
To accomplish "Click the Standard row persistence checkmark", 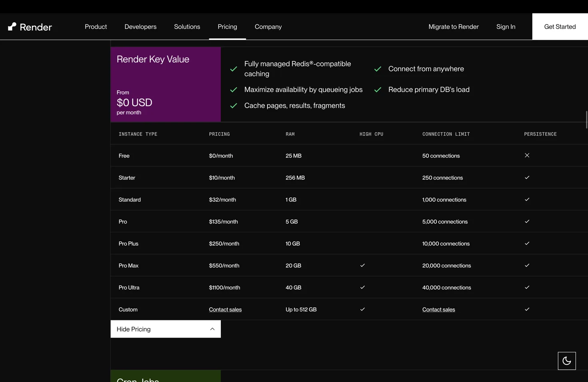I will [527, 199].
